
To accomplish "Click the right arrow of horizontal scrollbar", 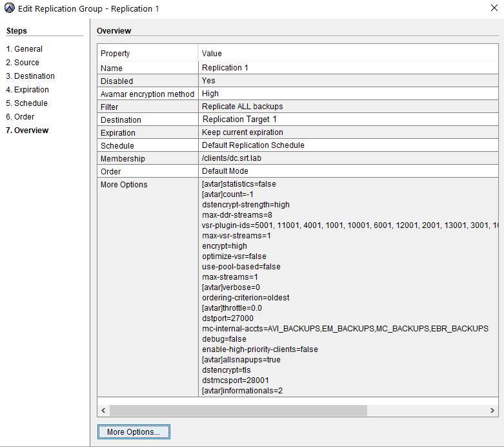I will [x=493, y=411].
